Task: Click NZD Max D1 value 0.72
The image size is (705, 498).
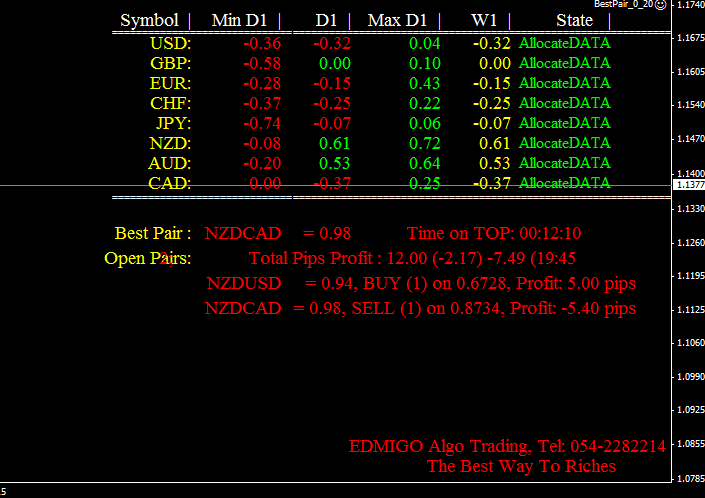Action: coord(425,143)
